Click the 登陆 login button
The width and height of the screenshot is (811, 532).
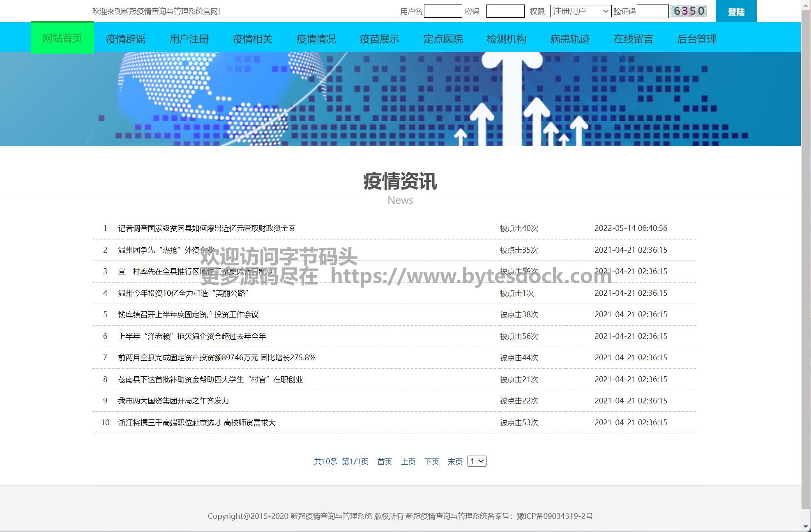tap(736, 12)
